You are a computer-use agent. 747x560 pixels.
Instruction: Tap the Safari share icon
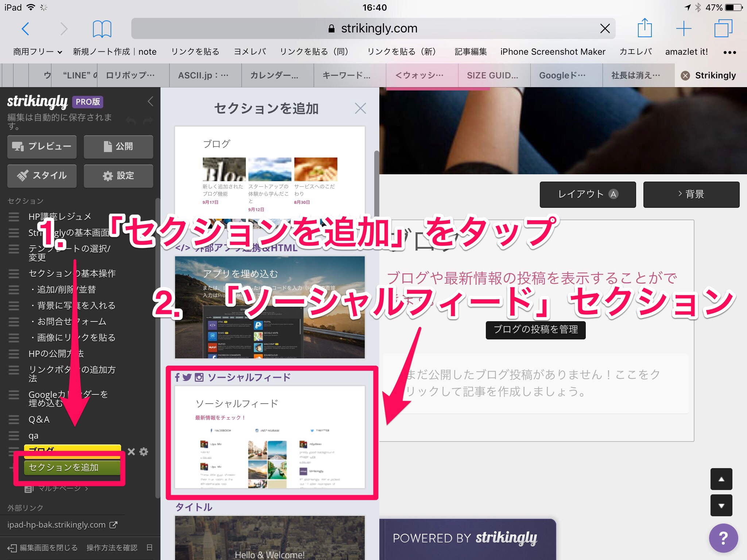645,28
